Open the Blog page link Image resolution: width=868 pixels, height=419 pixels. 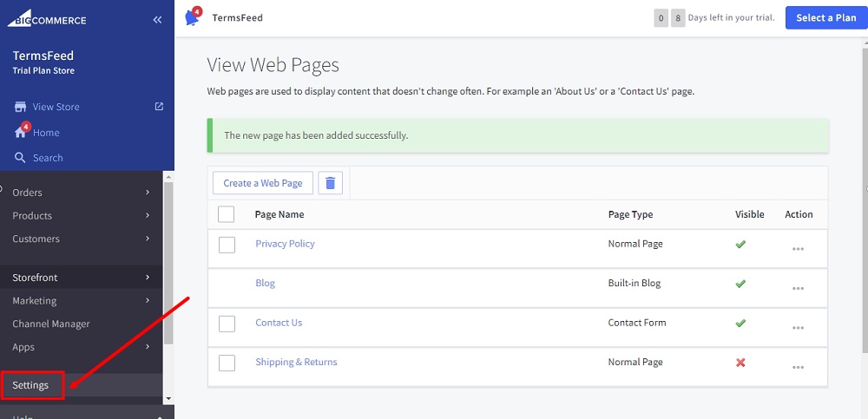coord(265,283)
